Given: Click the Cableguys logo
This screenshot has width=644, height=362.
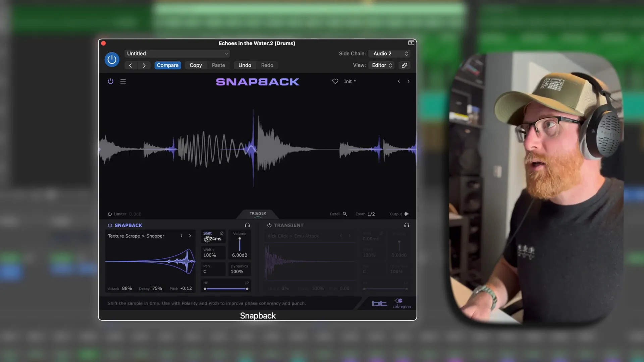Looking at the screenshot, I should [401, 303].
